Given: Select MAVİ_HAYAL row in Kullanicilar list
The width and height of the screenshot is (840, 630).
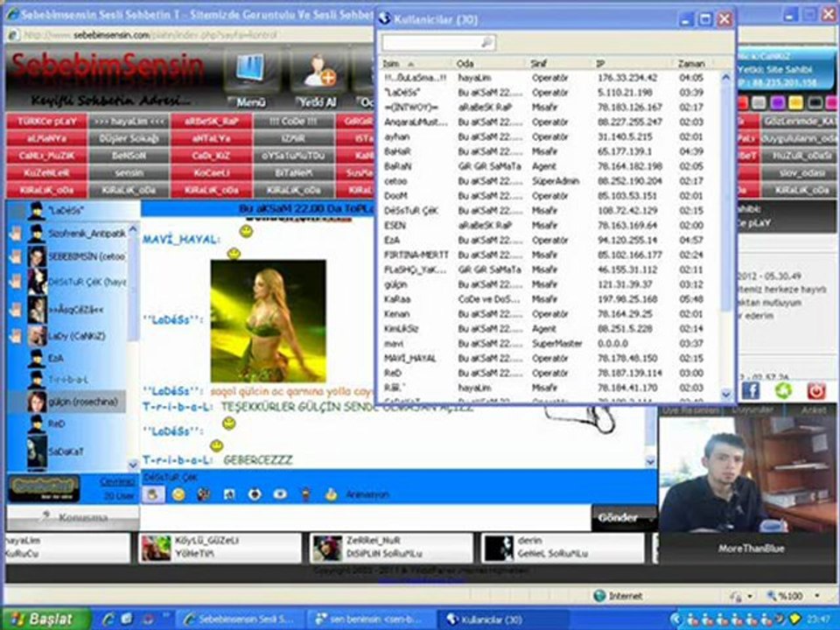Looking at the screenshot, I should (549, 359).
